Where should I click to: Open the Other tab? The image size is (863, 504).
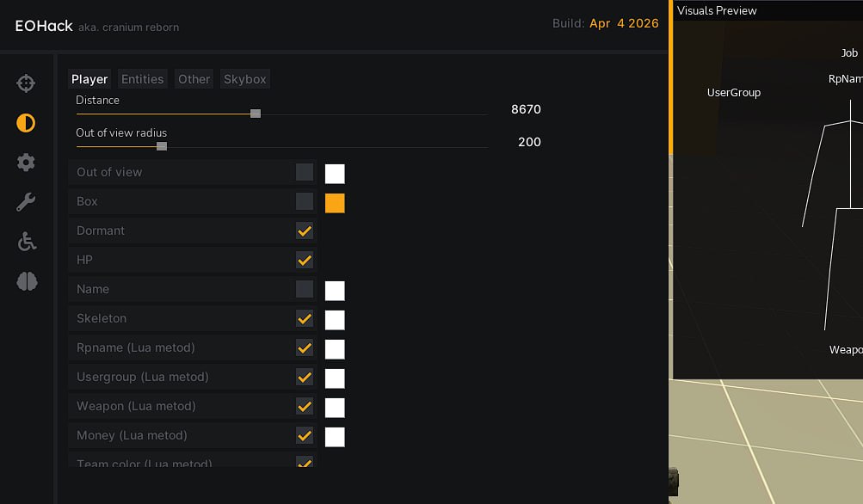pos(194,79)
